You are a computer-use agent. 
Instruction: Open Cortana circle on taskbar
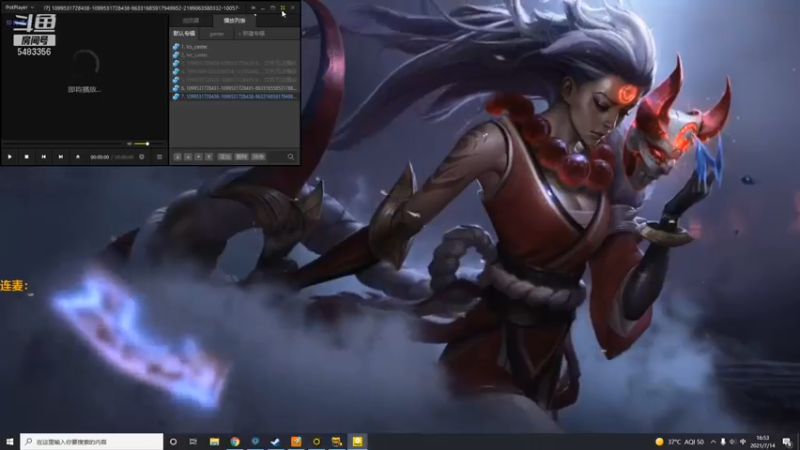tap(173, 442)
